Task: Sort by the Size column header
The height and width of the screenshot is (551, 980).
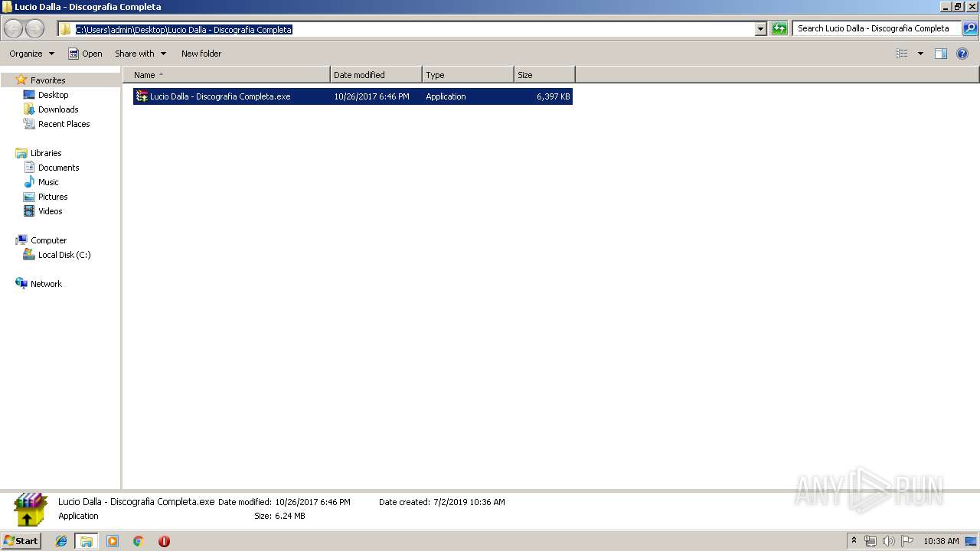Action: click(x=544, y=75)
